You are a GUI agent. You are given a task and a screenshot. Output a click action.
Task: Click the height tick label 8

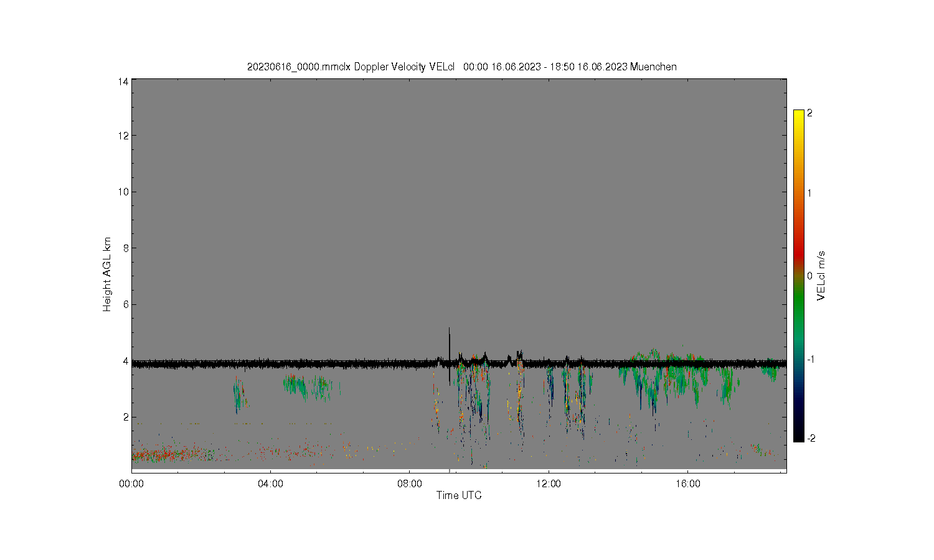(x=126, y=248)
